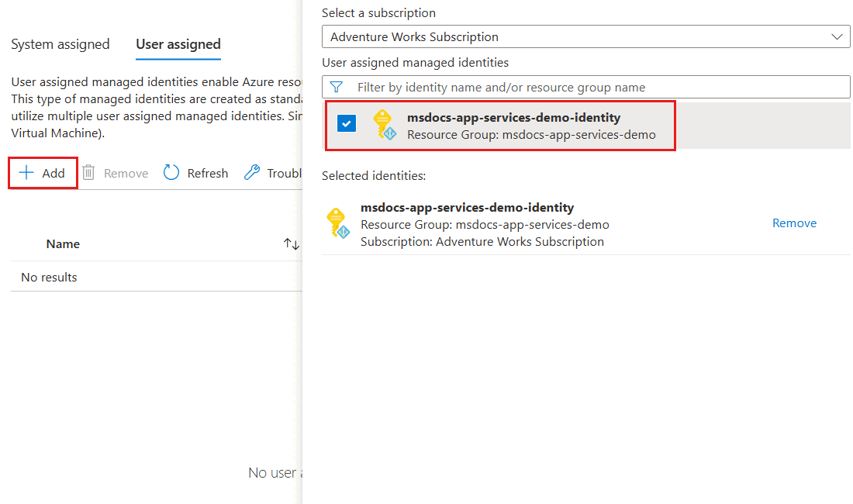Uncheck msdocs-app-services-demo-identity checkbox
The width and height of the screenshot is (853, 504).
click(347, 123)
